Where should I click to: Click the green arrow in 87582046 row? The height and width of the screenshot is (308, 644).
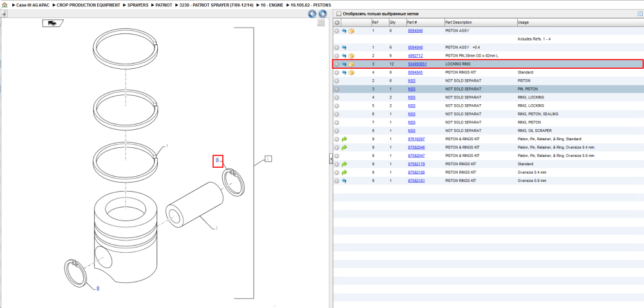coord(344,147)
